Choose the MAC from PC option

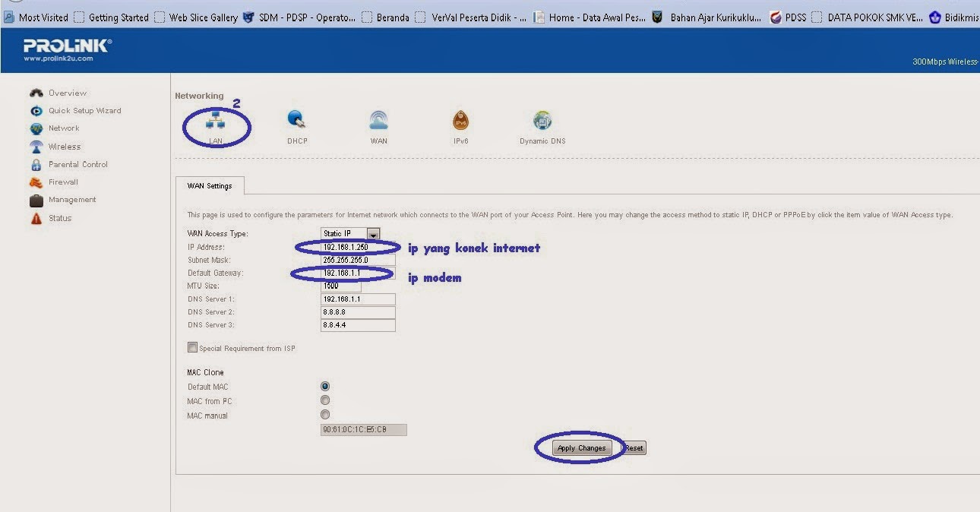[x=325, y=400]
